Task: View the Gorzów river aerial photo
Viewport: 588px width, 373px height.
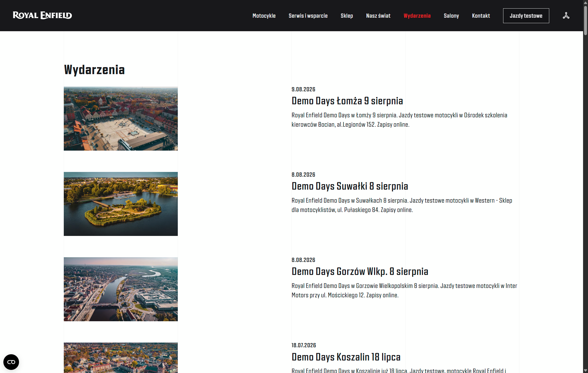Action: (121, 289)
